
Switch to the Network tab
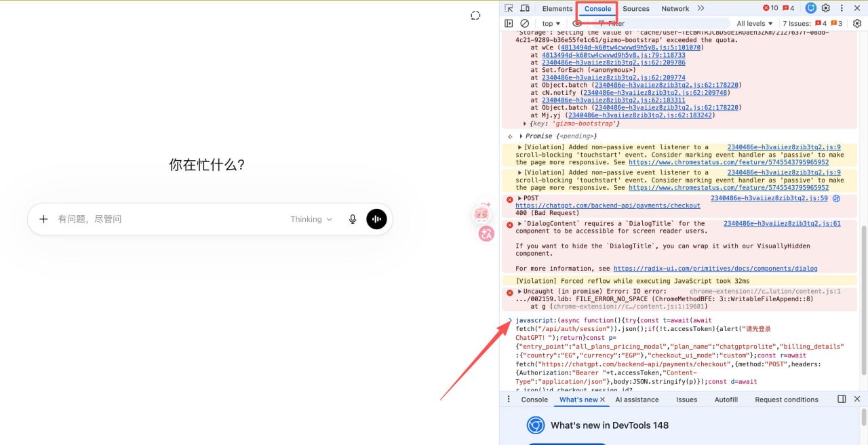click(x=675, y=9)
